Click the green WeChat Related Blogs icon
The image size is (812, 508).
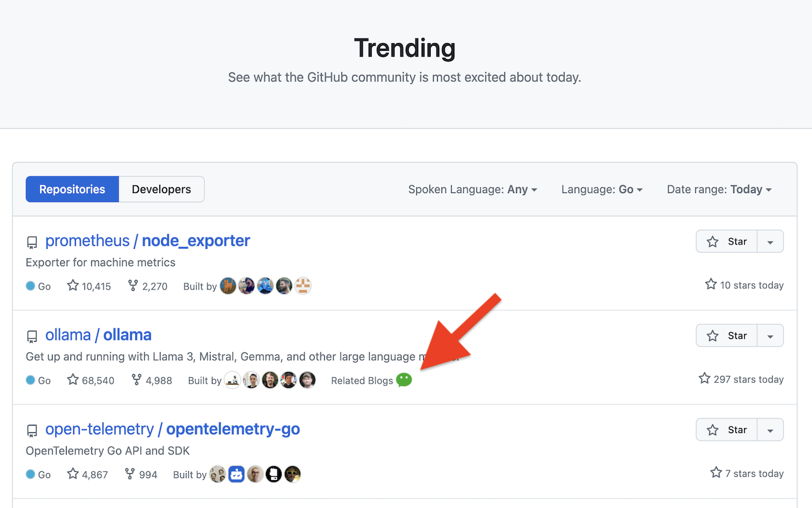pos(404,380)
